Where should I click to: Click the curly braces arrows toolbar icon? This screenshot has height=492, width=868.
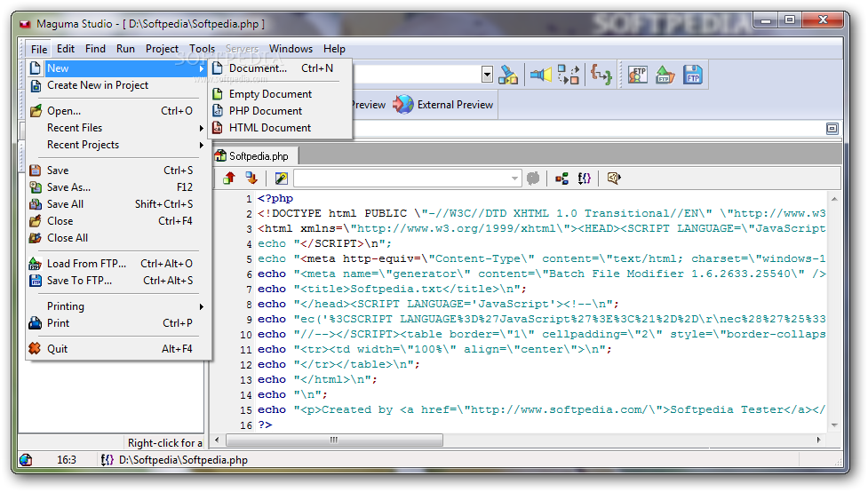(601, 75)
